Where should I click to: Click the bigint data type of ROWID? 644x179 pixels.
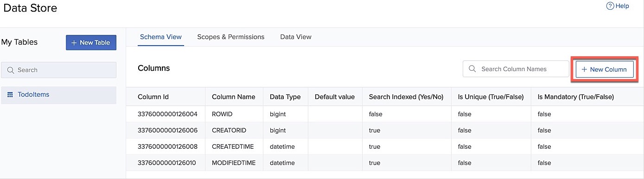(x=278, y=114)
